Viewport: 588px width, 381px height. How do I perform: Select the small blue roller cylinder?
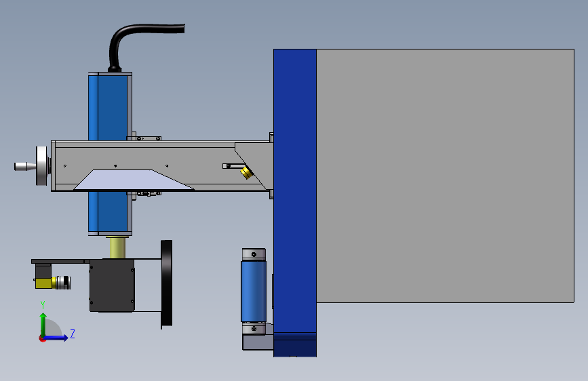click(254, 291)
